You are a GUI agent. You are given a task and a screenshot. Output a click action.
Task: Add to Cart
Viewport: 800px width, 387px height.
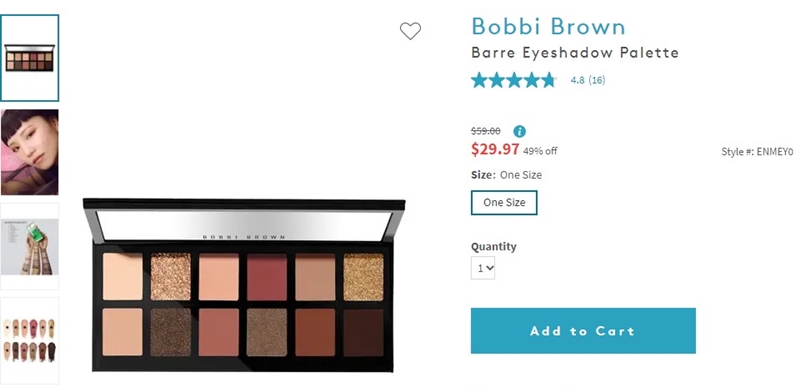(x=583, y=330)
